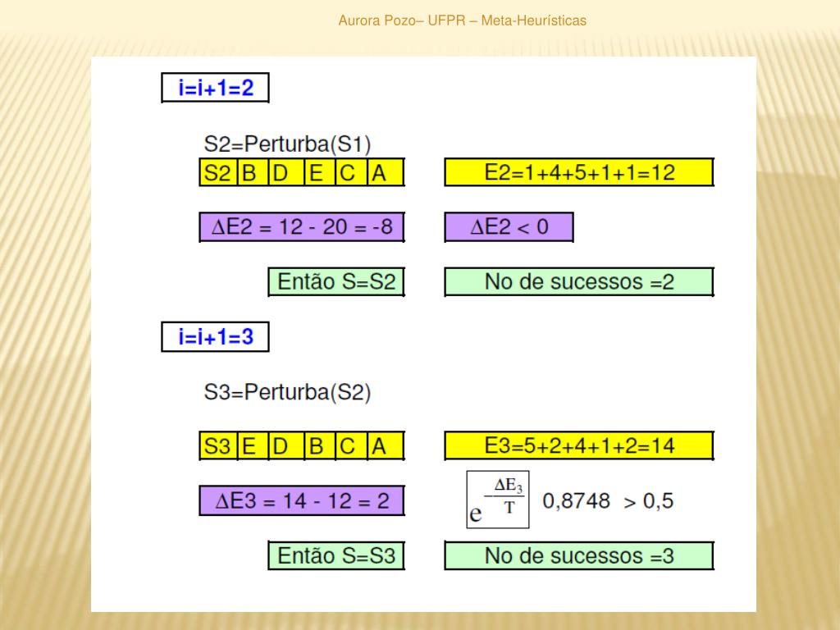Click the header text 'Aurora Pozo– UFPR – Meta-Heurísticas'

click(463, 21)
